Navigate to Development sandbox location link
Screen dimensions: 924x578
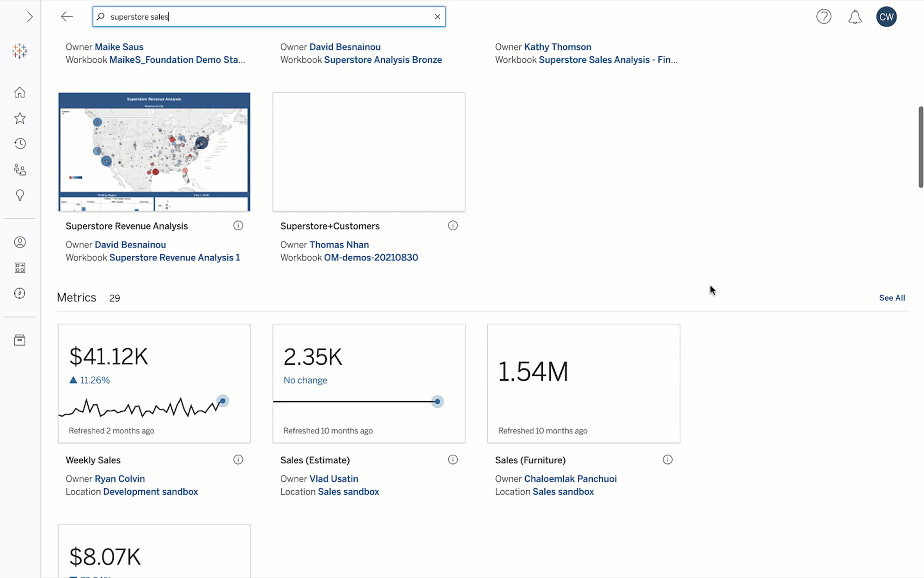(x=150, y=491)
